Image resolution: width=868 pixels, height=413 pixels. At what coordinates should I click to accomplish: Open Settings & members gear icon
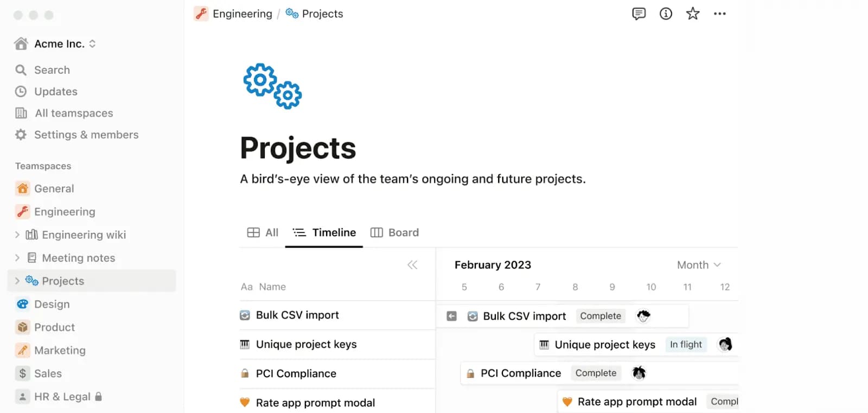point(21,135)
